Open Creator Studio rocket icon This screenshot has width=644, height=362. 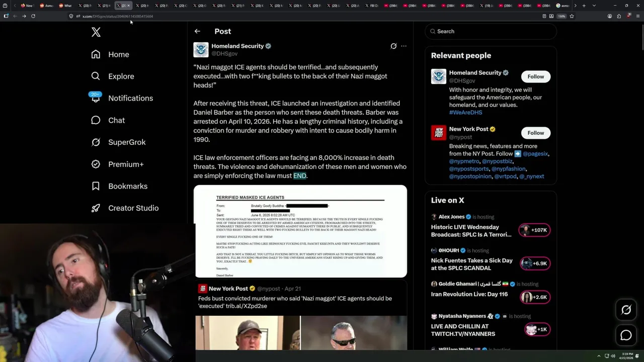click(96, 208)
